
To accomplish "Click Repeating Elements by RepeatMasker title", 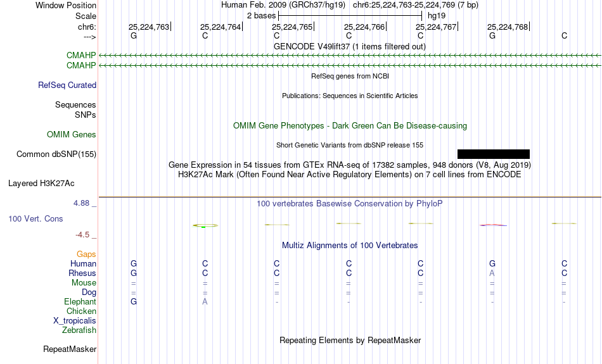I will click(x=350, y=340).
